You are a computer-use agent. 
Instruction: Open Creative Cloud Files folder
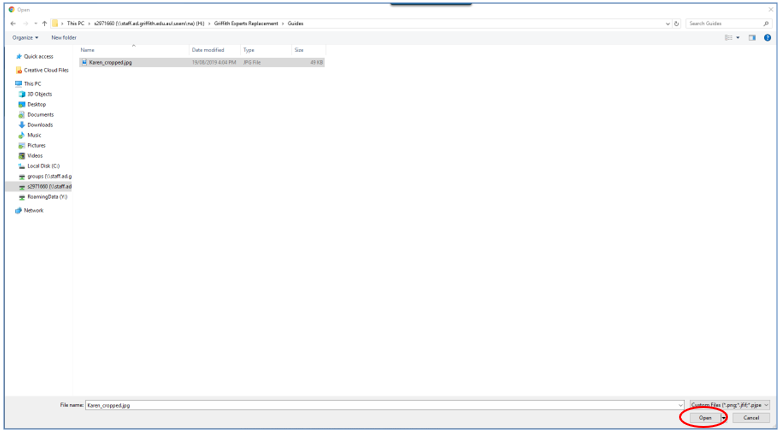click(x=46, y=70)
